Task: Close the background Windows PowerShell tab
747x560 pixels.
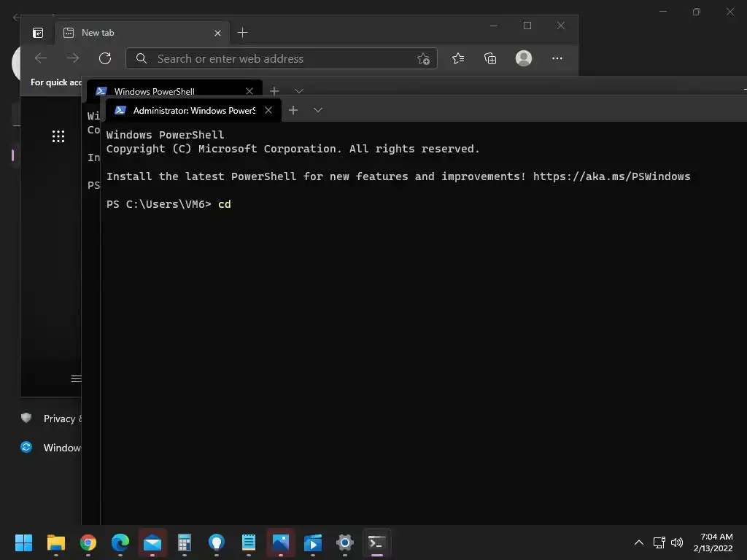Action: click(249, 91)
